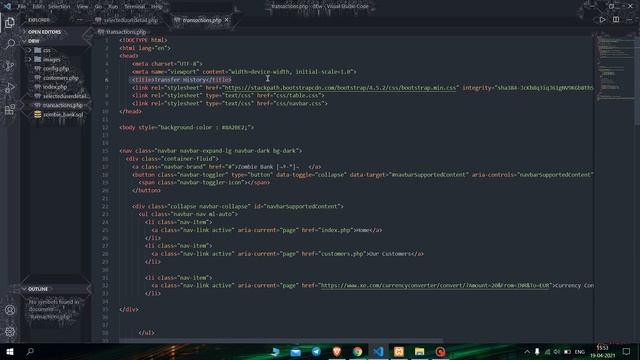
Task: Click the body background-color line
Action: (186, 127)
